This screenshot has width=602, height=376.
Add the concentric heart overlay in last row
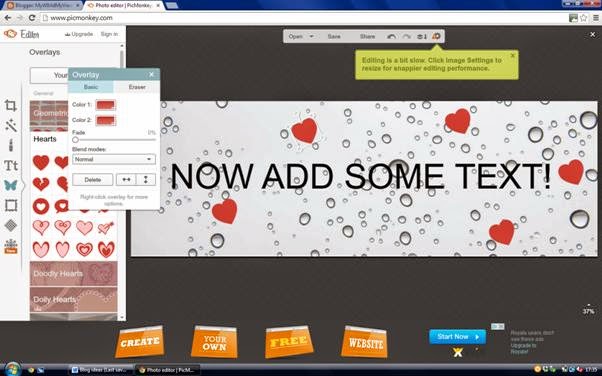84,249
